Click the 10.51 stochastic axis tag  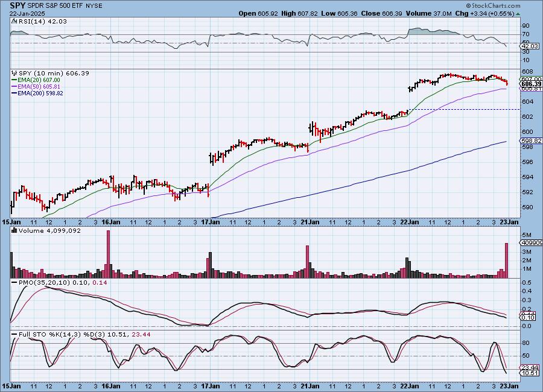coord(530,373)
